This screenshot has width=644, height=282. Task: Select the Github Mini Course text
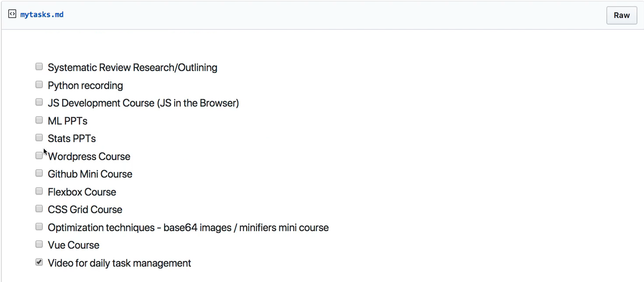tap(90, 174)
